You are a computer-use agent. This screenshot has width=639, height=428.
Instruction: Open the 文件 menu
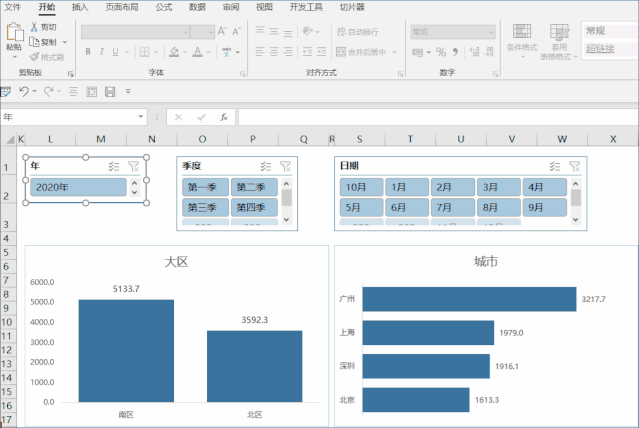(12, 7)
